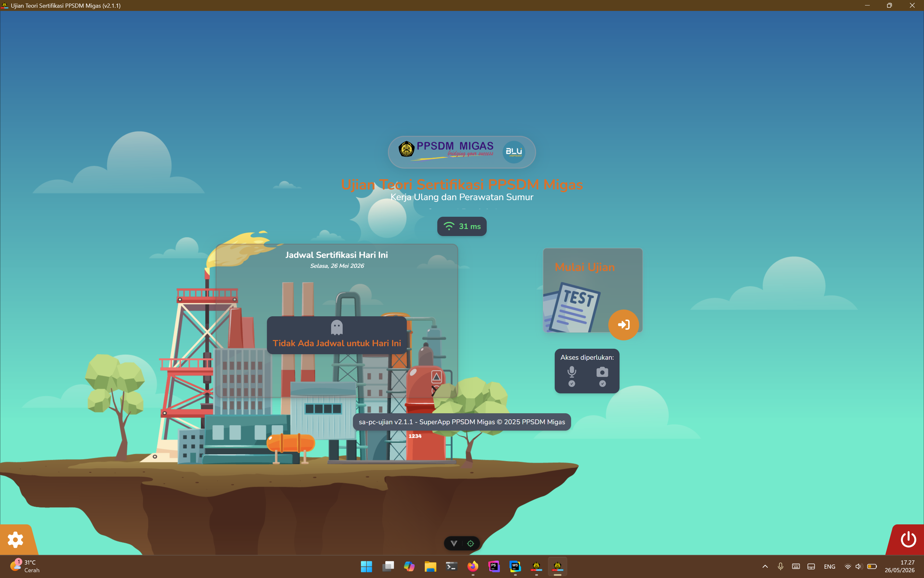The width and height of the screenshot is (924, 578).
Task: Click the check mark under the microphone
Action: 572,383
